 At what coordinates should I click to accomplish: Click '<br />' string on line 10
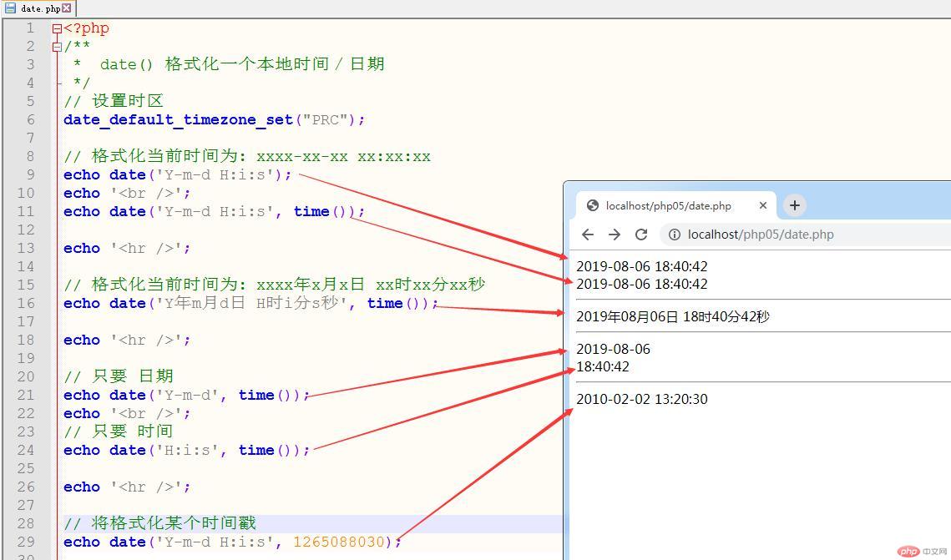(x=148, y=194)
